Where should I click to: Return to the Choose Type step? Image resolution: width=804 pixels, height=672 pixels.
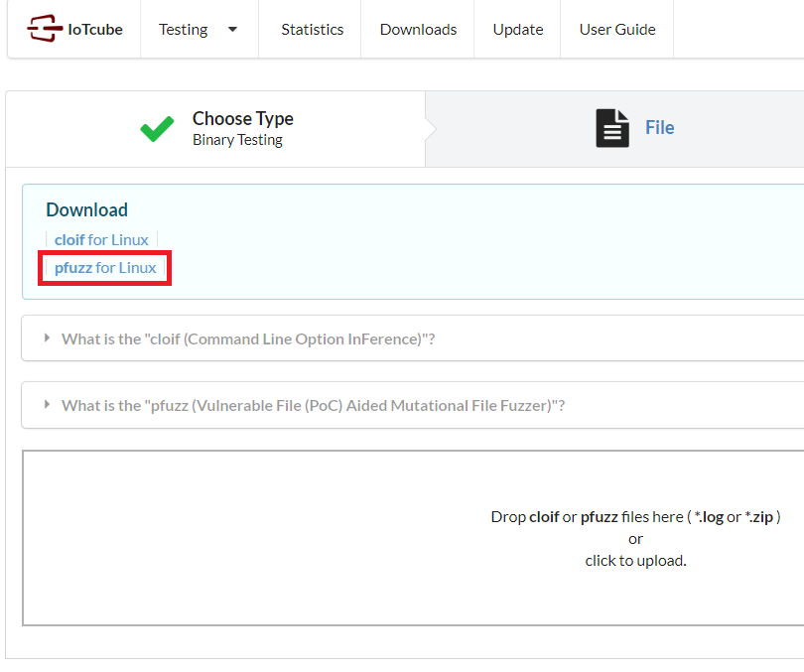tap(242, 119)
